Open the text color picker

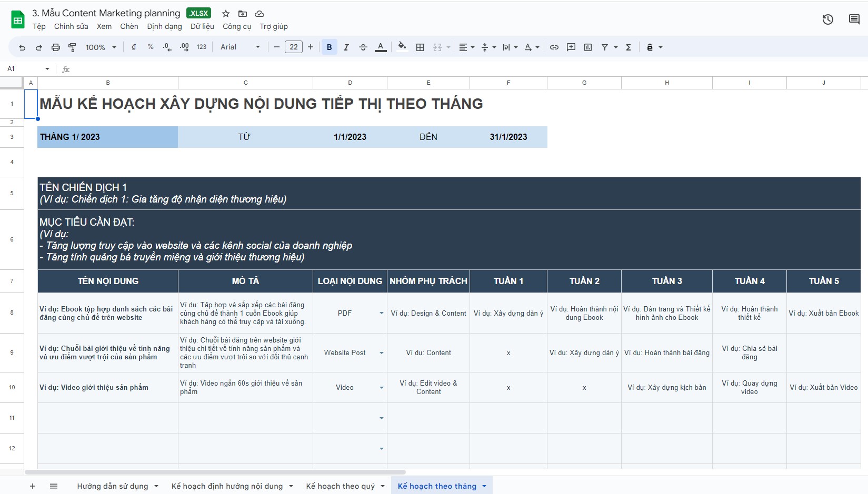[x=381, y=47]
